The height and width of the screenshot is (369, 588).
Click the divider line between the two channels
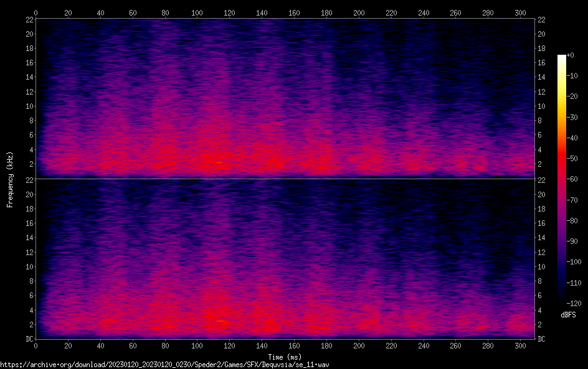point(285,179)
